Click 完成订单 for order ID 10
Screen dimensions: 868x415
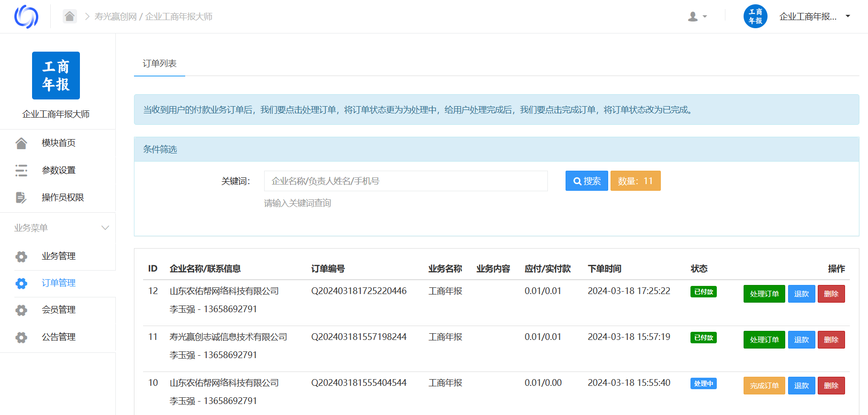[x=764, y=385]
